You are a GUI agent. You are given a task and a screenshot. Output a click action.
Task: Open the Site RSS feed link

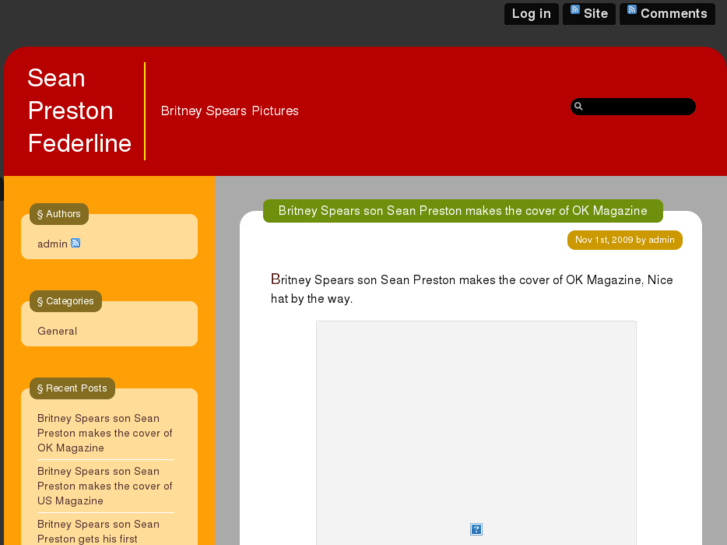point(589,14)
